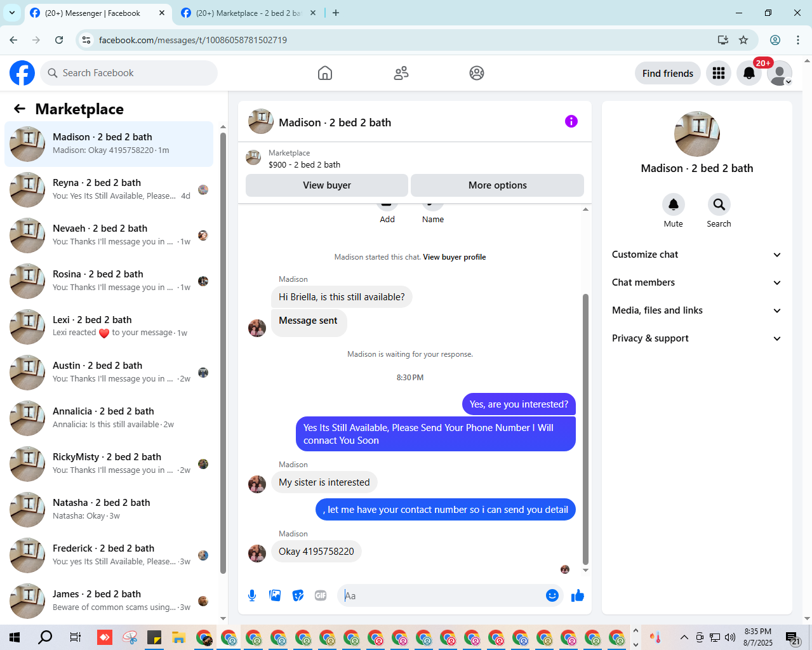Show hidden system tray icons
The image size is (812, 650).
coord(684,637)
